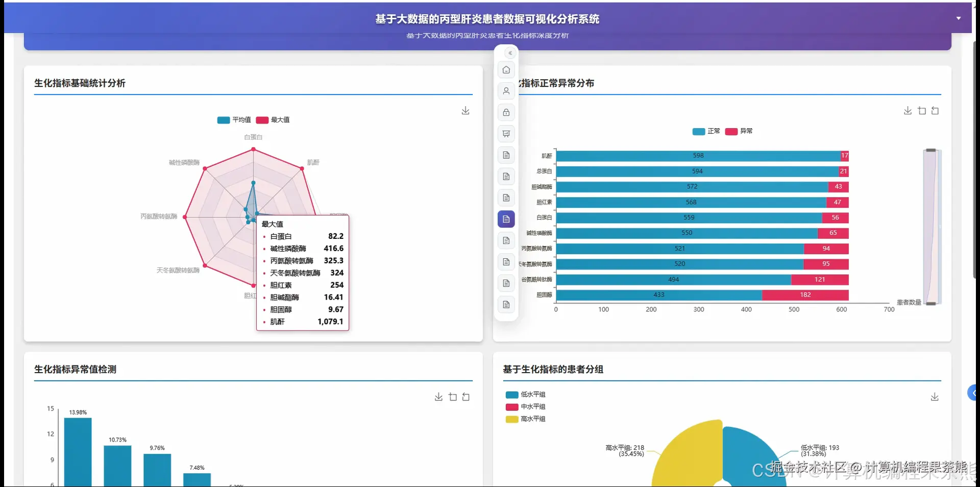Image resolution: width=980 pixels, height=487 pixels.
Task: Click the 568 normal bar for 胆红素
Action: [x=691, y=202]
